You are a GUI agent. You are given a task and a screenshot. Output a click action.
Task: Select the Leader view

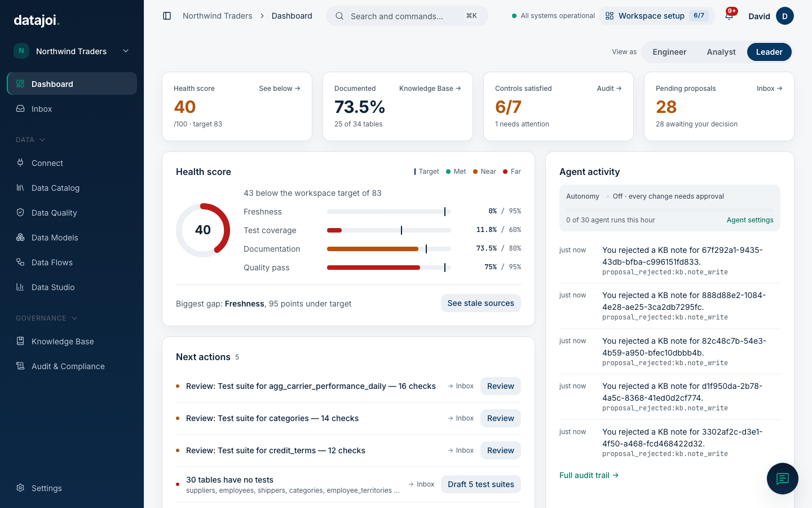tap(769, 52)
